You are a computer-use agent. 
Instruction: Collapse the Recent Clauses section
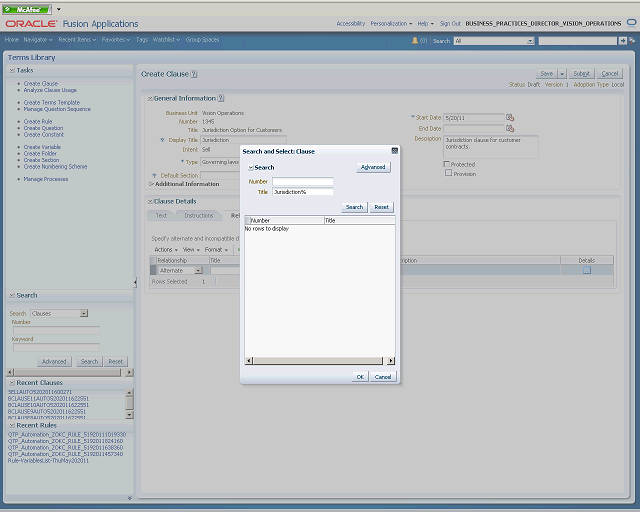pyautogui.click(x=12, y=383)
